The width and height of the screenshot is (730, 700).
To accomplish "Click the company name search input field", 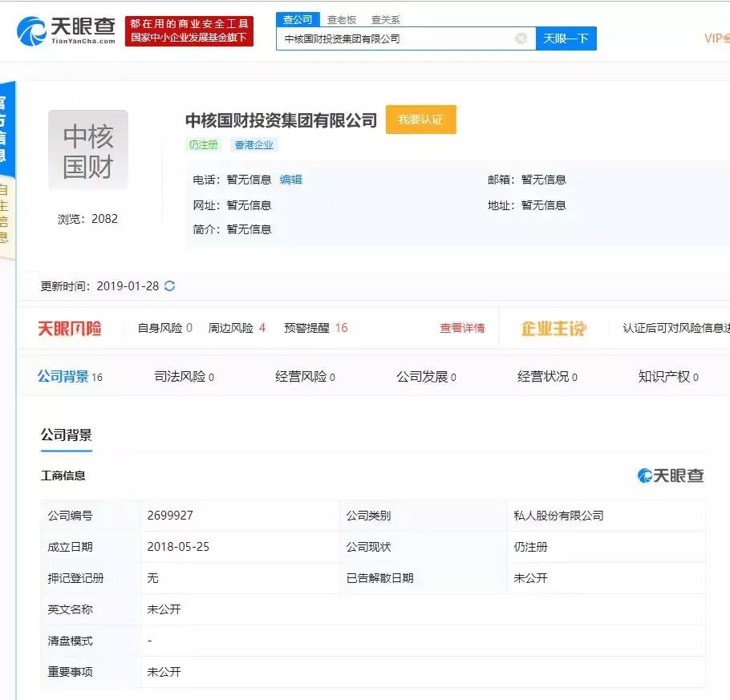I will [x=401, y=38].
